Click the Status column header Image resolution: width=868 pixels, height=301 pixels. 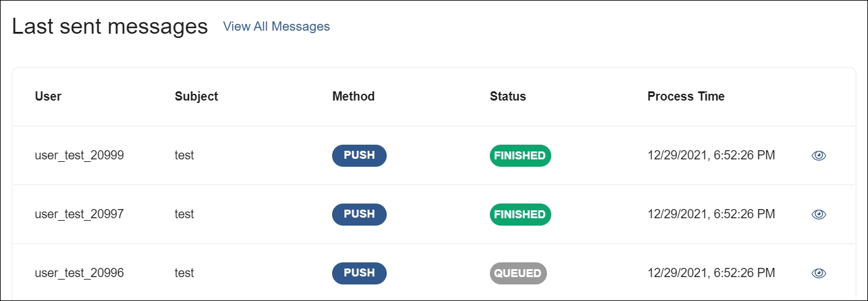pyautogui.click(x=508, y=96)
